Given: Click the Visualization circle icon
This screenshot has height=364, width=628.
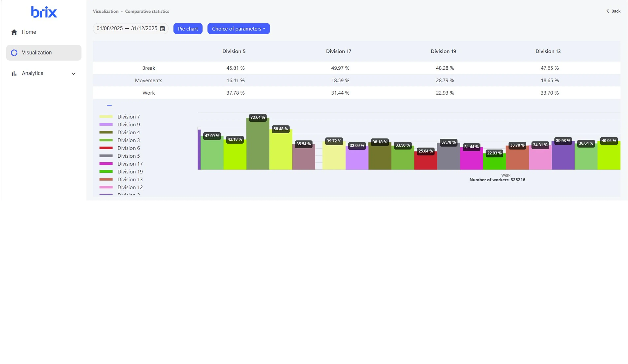Looking at the screenshot, I should coord(14,53).
